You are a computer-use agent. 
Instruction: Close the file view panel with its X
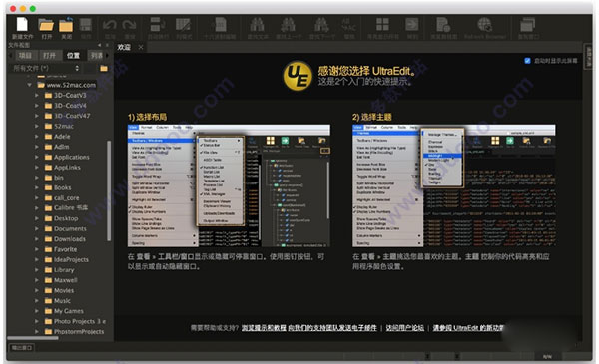click(x=108, y=45)
